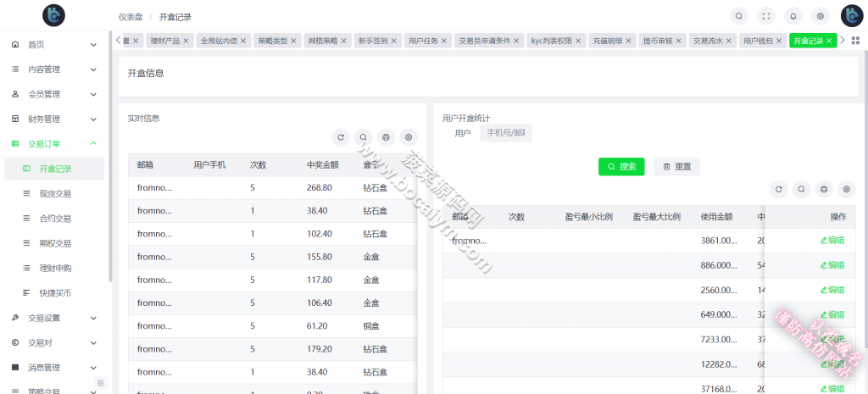Open 快捷买币 in sidebar

[54, 292]
